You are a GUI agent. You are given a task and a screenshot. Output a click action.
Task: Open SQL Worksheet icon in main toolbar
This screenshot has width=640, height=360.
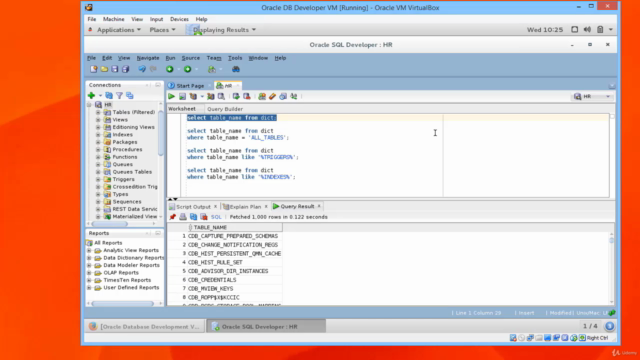(x=212, y=69)
